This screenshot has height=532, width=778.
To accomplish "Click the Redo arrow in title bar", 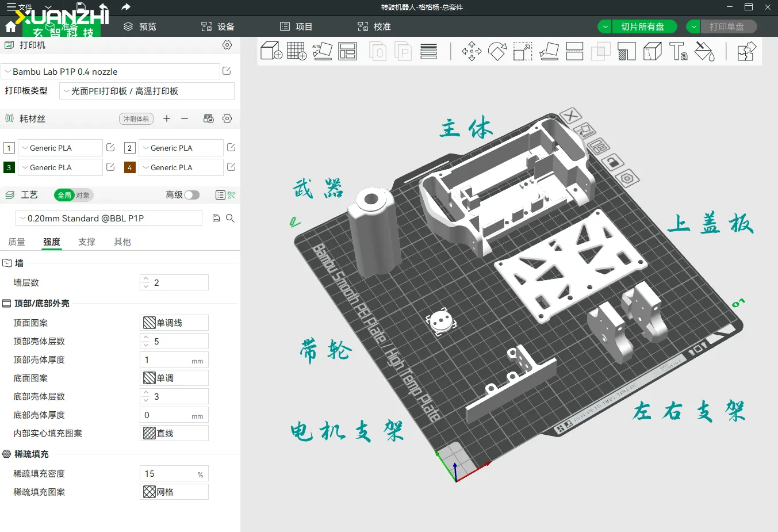I will [126, 7].
